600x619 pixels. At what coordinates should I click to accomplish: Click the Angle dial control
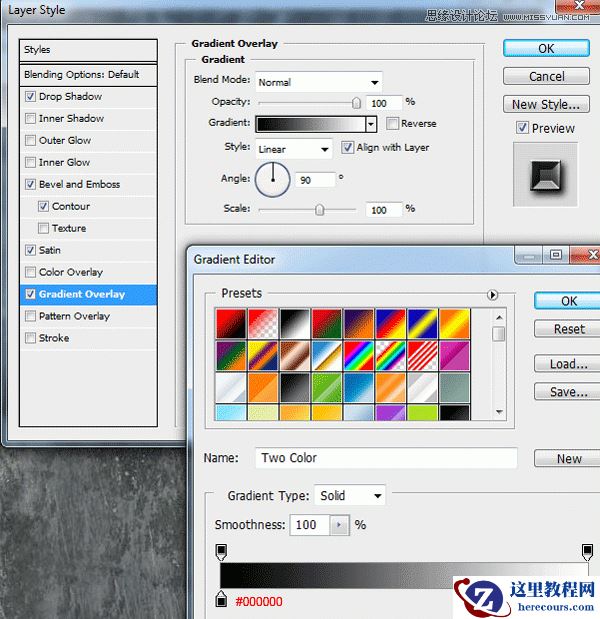pos(273,180)
